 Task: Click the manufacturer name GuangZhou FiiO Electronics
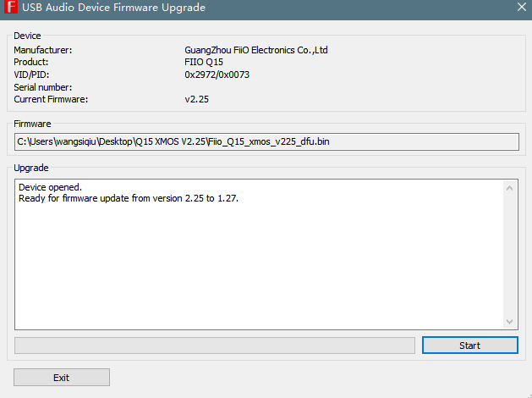[255, 50]
